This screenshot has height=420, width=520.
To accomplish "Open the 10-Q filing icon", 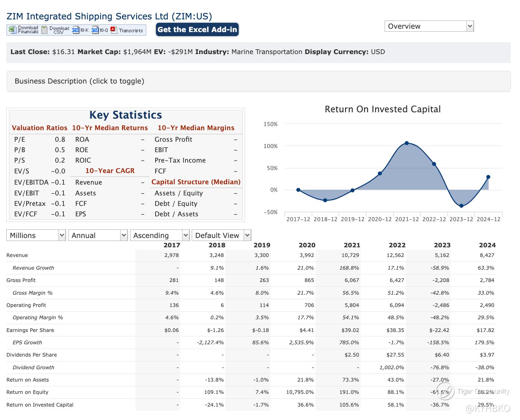I will tap(95, 30).
